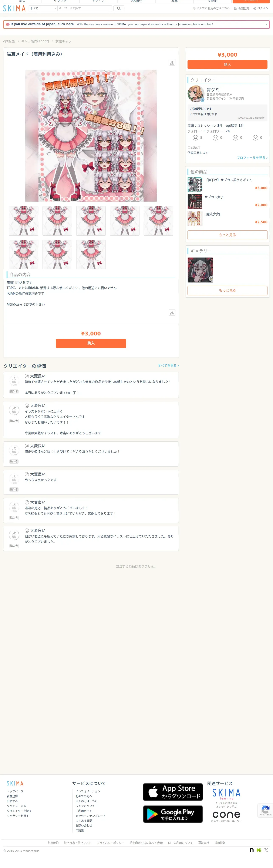Open creator 胃グミ's avatar
The width and height of the screenshot is (273, 868).
click(196, 94)
